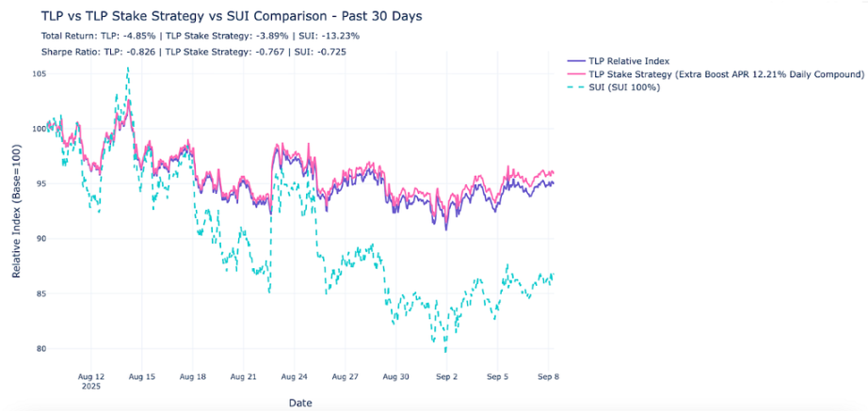Click the 90 y-axis tick label
The height and width of the screenshot is (411, 868).
[37, 239]
